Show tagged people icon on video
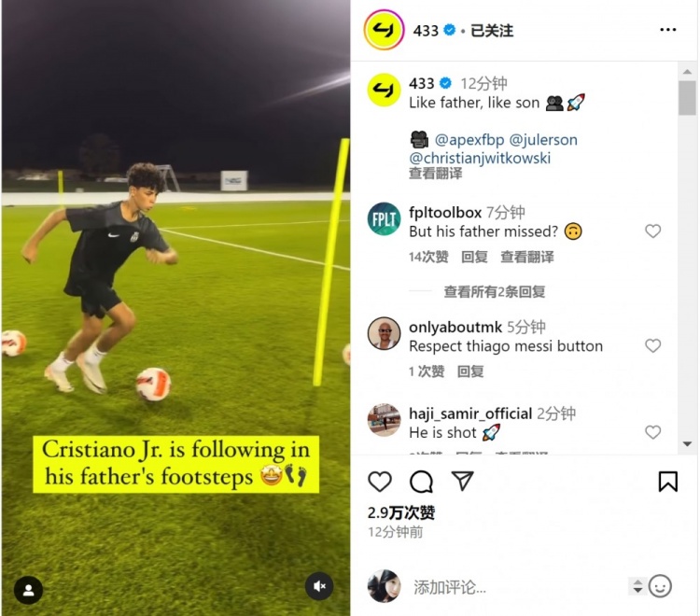 (29, 590)
